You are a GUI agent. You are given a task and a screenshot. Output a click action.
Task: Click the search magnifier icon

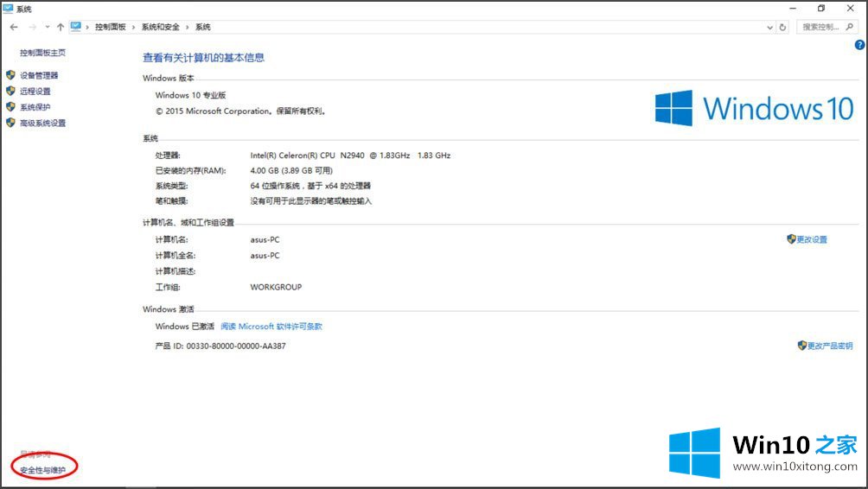pyautogui.click(x=850, y=27)
